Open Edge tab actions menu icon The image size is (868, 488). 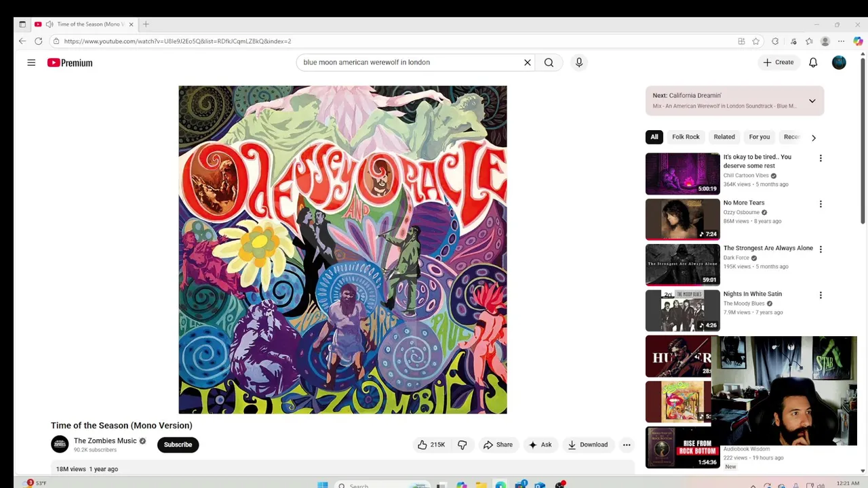22,24
